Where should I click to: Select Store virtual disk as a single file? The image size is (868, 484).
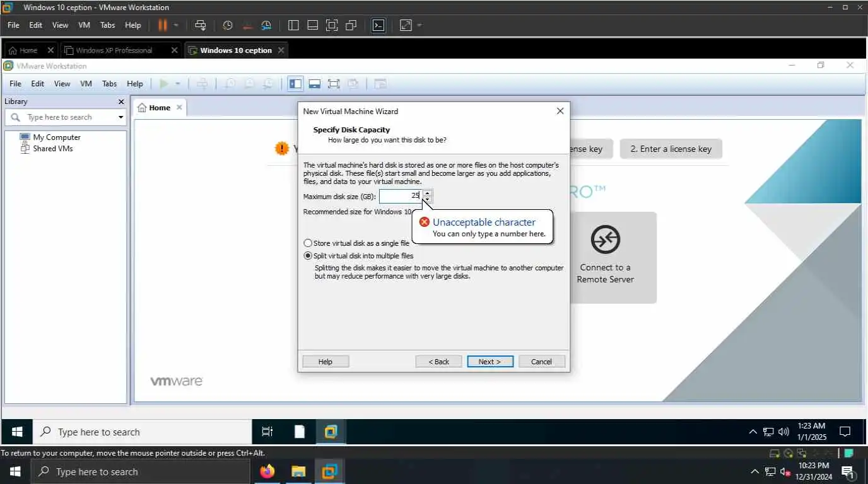(x=356, y=243)
